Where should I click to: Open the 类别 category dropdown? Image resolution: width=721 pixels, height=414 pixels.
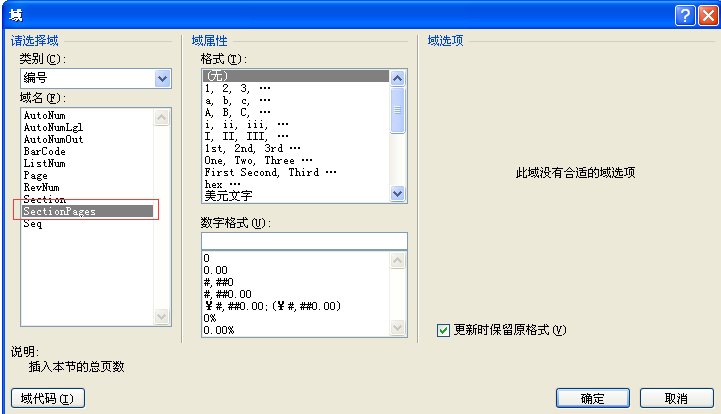(162, 79)
